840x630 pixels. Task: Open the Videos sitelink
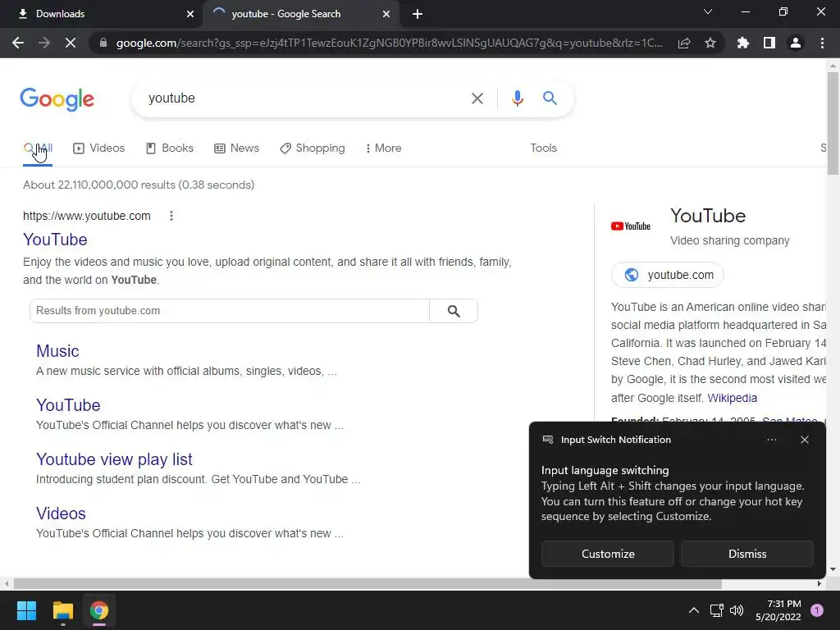tap(61, 514)
